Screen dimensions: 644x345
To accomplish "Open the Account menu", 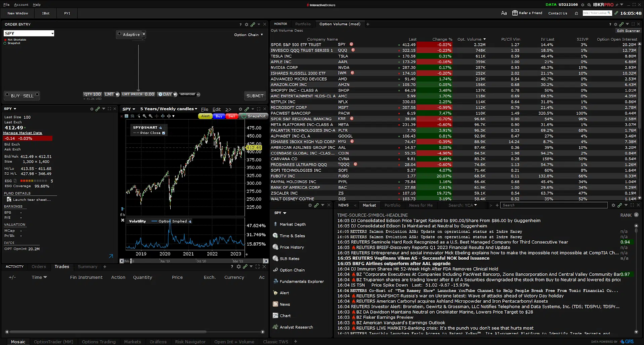I will pos(21,5).
